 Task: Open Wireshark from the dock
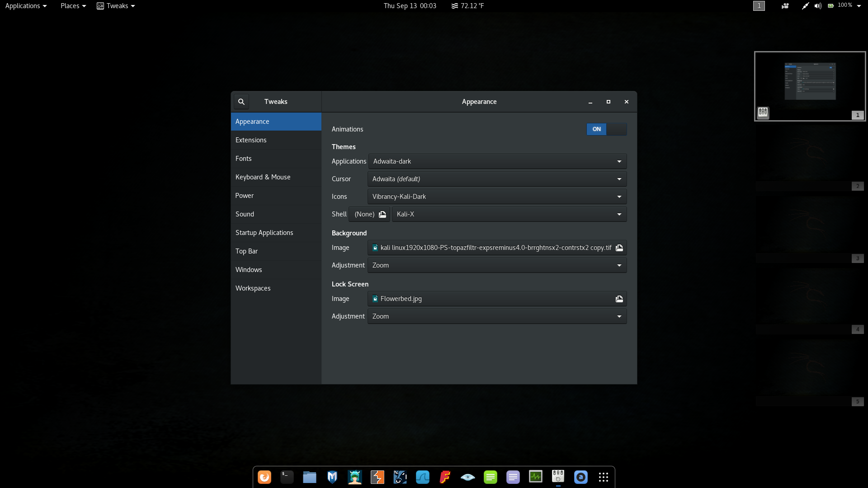423,477
